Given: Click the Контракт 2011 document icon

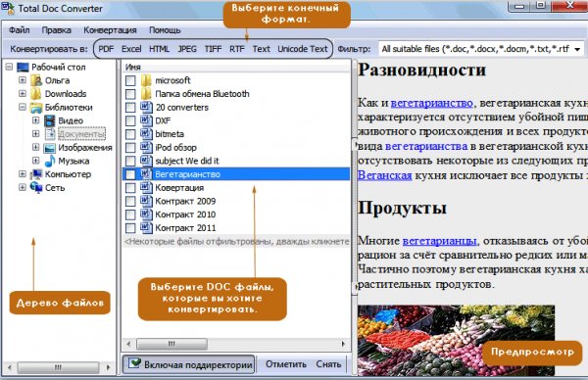Looking at the screenshot, I should [x=146, y=227].
